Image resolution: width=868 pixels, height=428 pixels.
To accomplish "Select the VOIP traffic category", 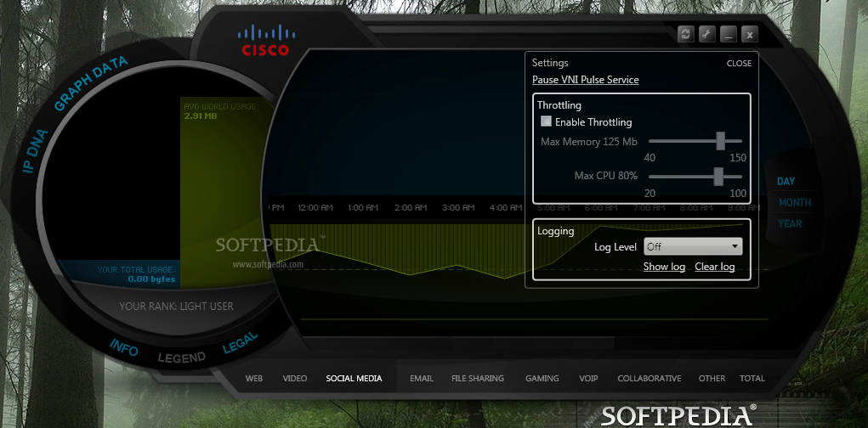I will pos(588,378).
